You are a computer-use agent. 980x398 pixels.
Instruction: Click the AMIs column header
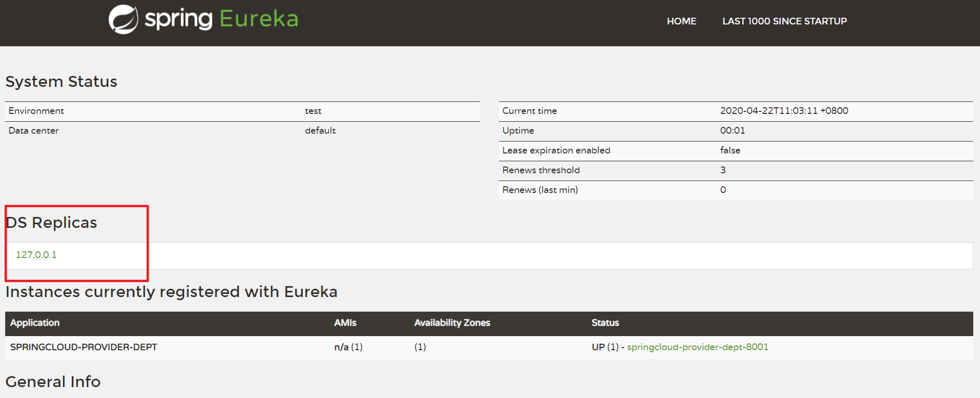pos(345,323)
